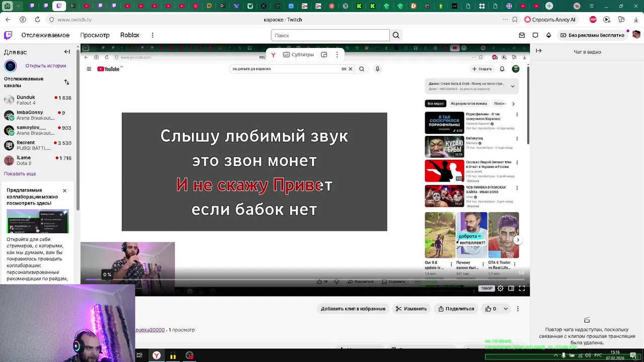Collapse the video chat panel arrow
The image size is (644, 362).
(538, 51)
